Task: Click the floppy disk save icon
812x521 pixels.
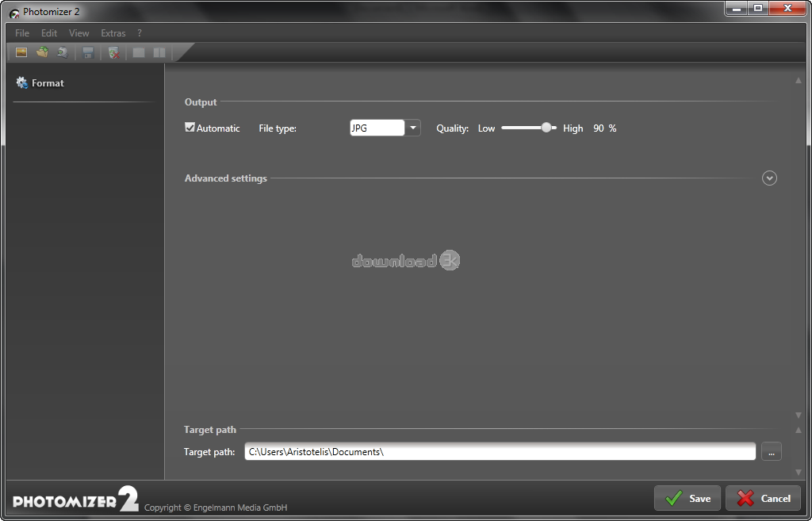Action: 88,52
